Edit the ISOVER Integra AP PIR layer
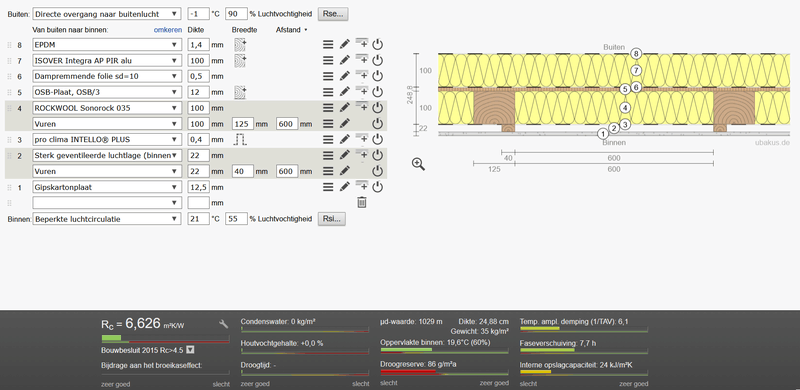This screenshot has width=800, height=390. pyautogui.click(x=344, y=60)
